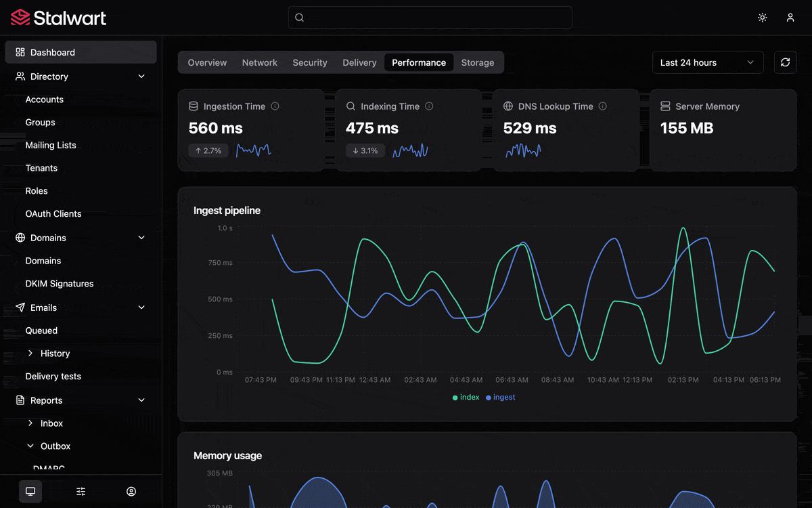The width and height of the screenshot is (812, 508).
Task: Click the Domains globe icon in sidebar
Action: click(20, 238)
